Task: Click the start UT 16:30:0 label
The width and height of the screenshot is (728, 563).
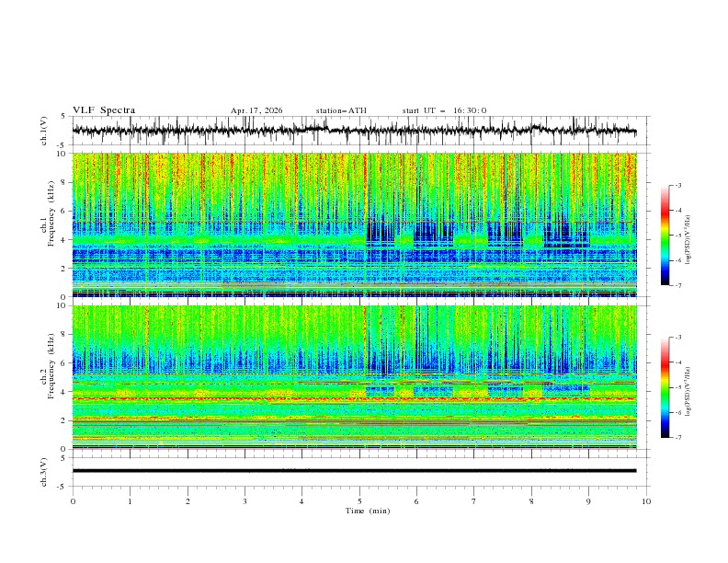Action: tap(444, 110)
